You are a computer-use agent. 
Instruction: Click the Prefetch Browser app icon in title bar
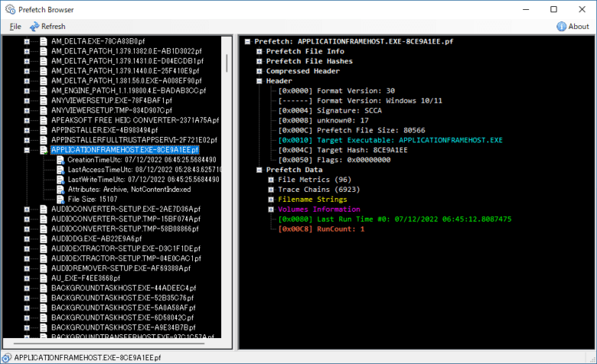click(x=10, y=9)
